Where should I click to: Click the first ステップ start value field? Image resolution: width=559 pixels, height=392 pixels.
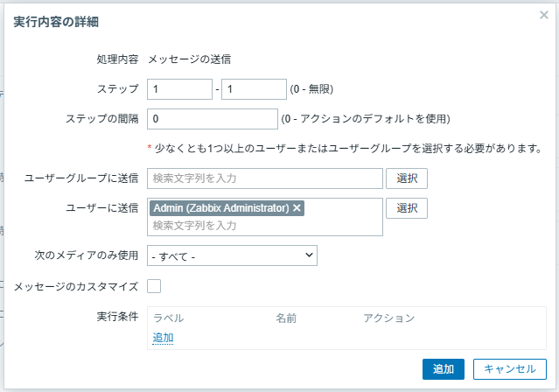click(180, 89)
